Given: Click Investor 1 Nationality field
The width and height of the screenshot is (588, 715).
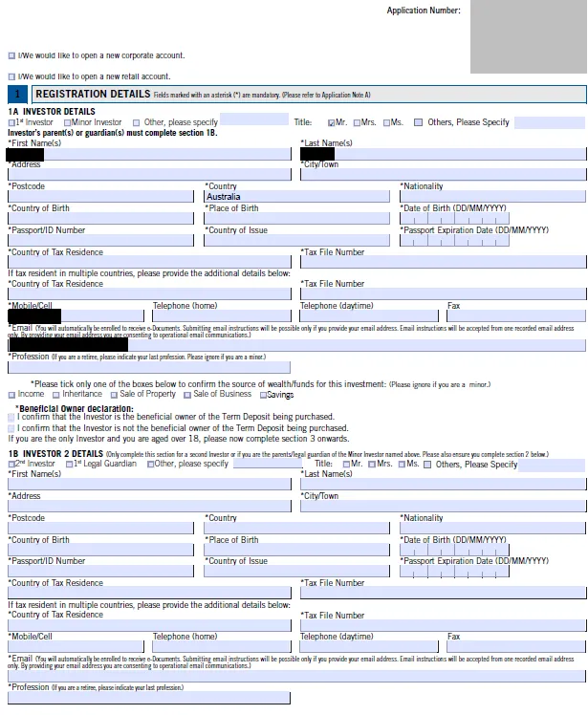Looking at the screenshot, I should point(491,197).
